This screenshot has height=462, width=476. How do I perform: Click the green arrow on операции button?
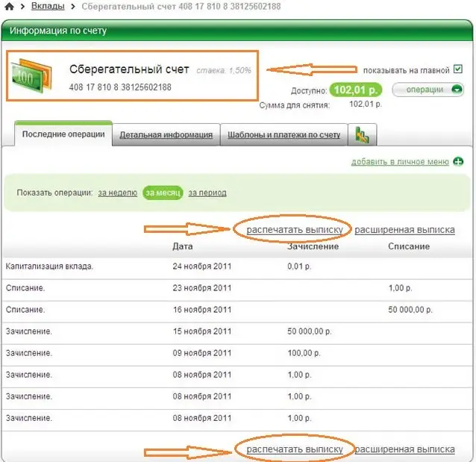pos(457,90)
